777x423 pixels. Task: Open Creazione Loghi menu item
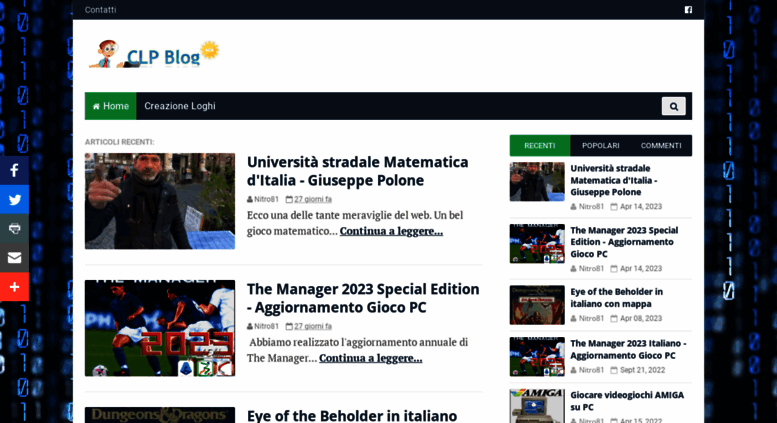[x=180, y=106]
